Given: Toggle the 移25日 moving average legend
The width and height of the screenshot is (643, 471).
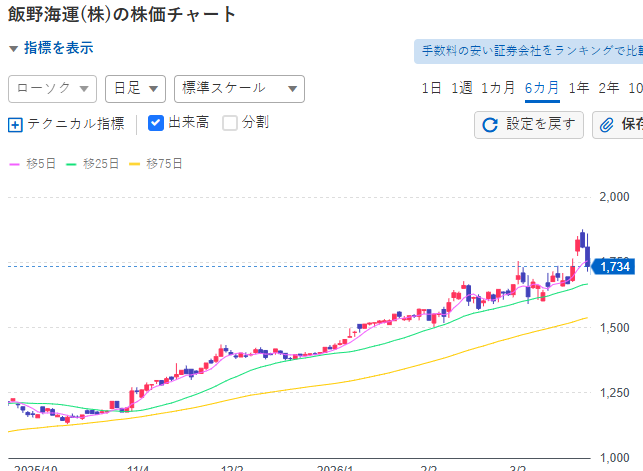Looking at the screenshot, I should coord(93,164).
